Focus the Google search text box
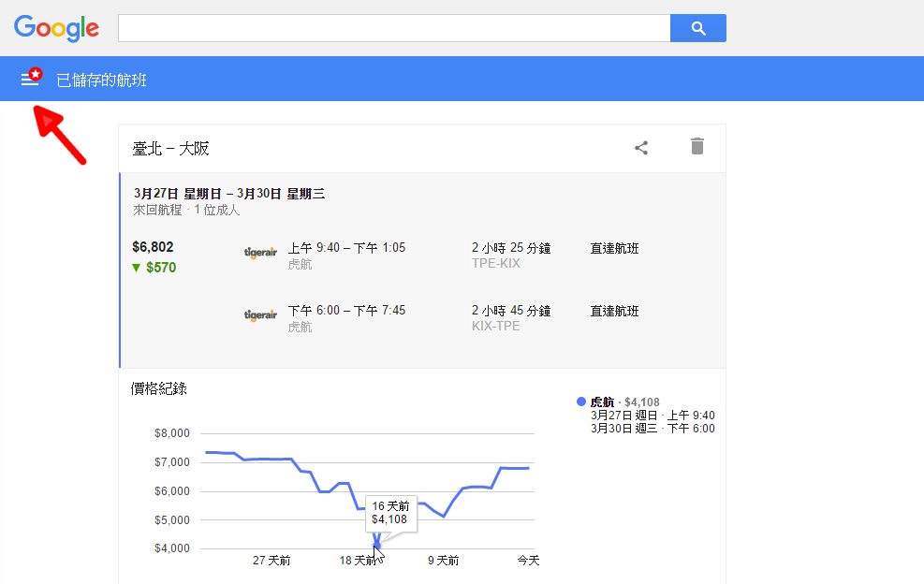Screen dimensions: 924x584 [x=393, y=28]
